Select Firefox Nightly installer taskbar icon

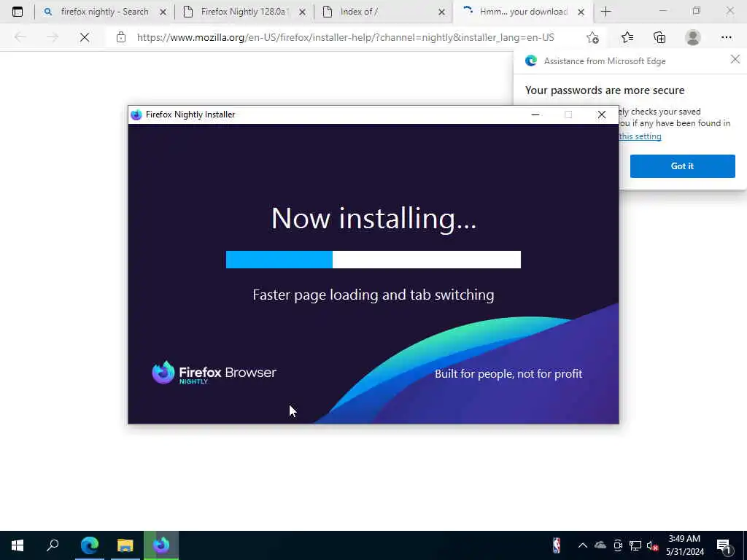161,545
